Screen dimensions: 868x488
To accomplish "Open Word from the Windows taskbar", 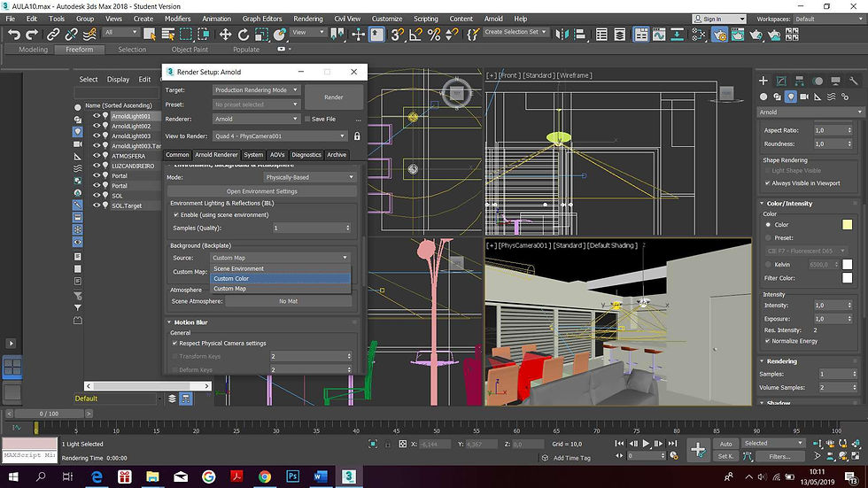I will (x=321, y=476).
